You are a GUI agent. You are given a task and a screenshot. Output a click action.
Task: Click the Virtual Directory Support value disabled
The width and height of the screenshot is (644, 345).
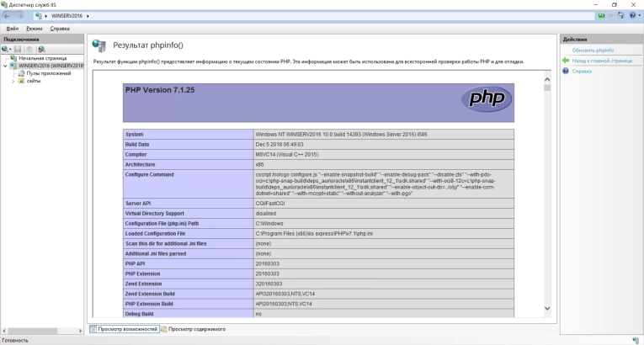[x=266, y=214]
